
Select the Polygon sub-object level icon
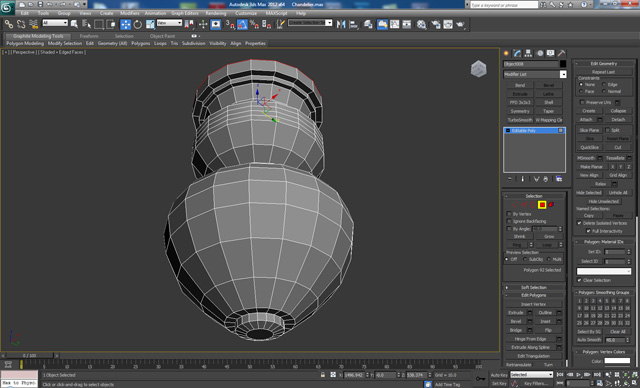tap(542, 205)
